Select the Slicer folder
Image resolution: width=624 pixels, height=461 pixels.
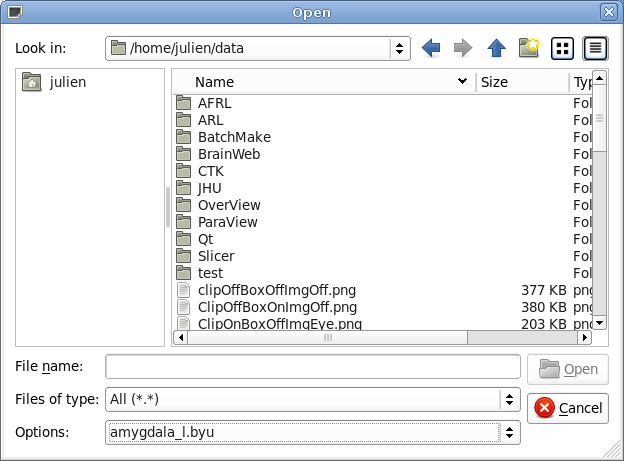pos(216,256)
